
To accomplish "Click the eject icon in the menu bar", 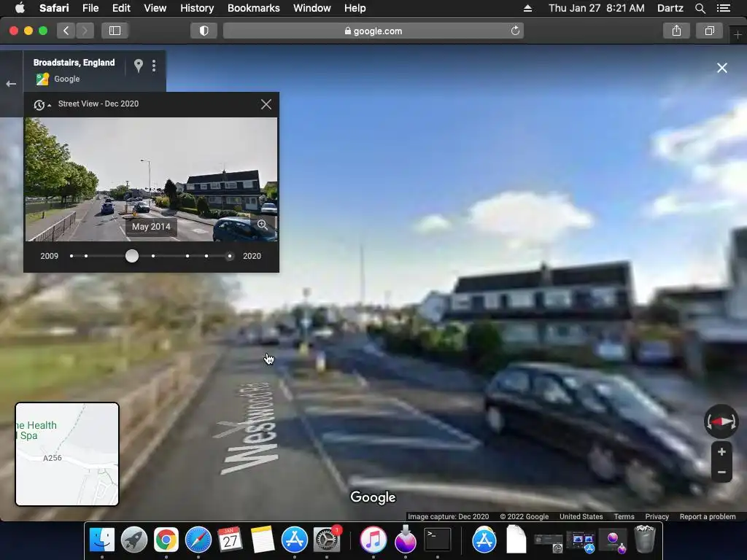I will [527, 8].
